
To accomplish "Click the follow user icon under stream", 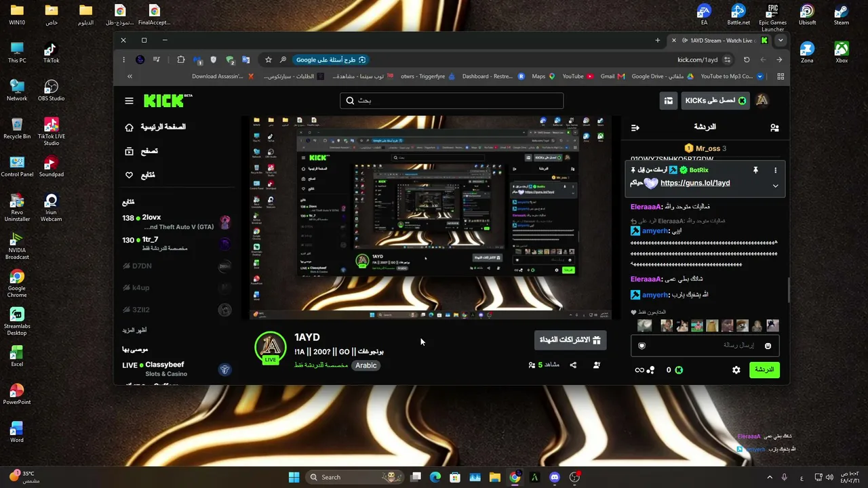I will tap(597, 365).
